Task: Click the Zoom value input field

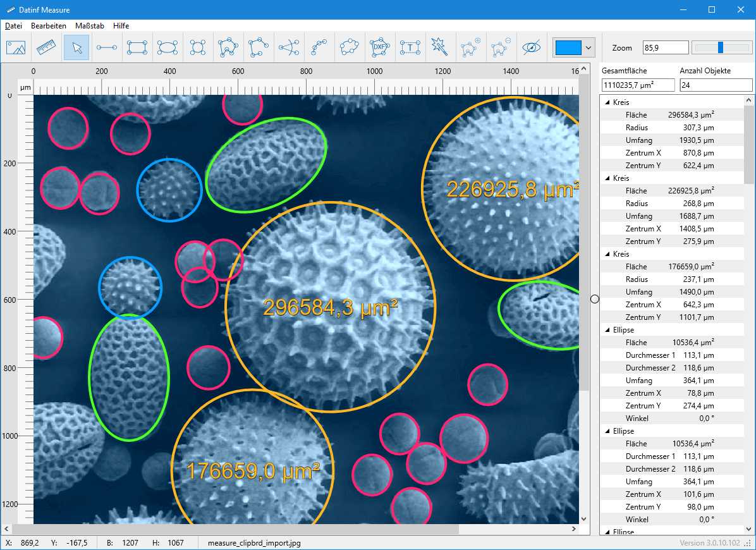Action: (665, 47)
